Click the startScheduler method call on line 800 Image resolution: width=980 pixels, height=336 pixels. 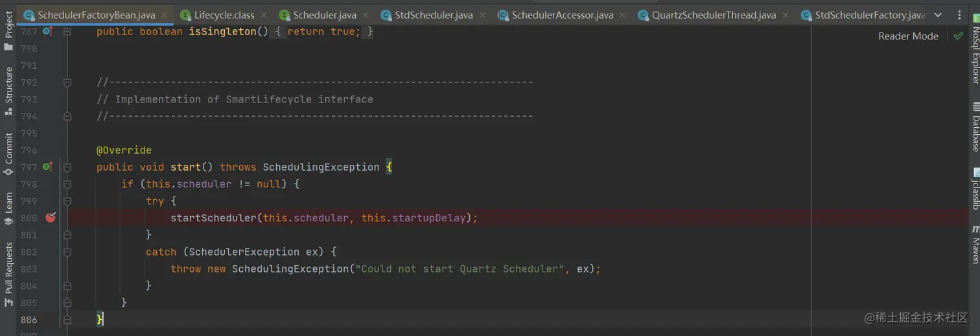(x=213, y=218)
